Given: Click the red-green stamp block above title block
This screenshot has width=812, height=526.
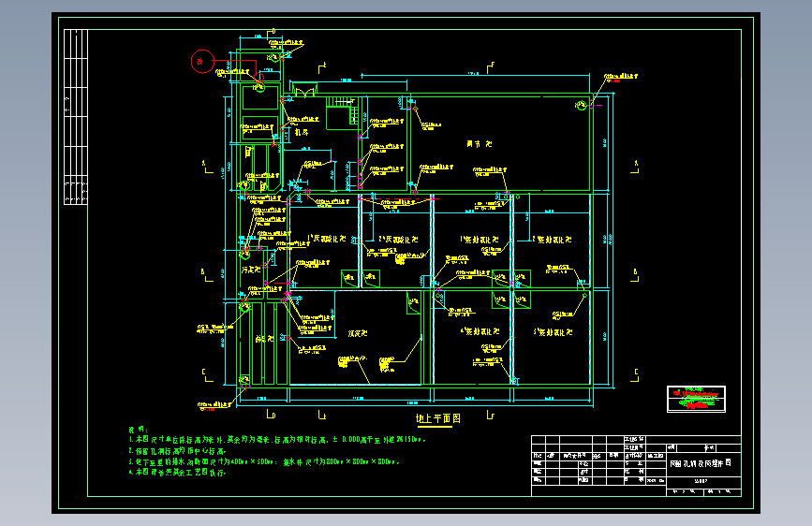Looking at the screenshot, I should coord(696,399).
